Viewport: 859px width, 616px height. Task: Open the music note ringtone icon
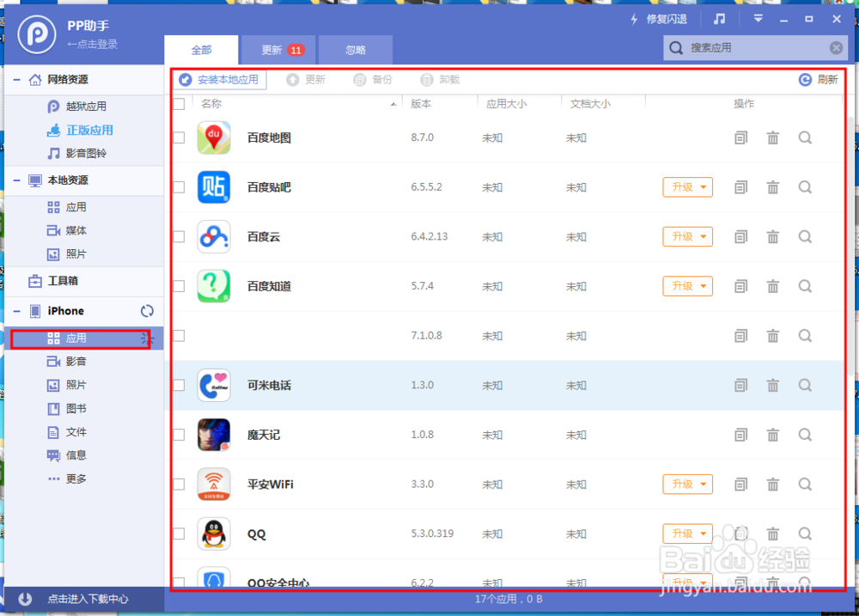[719, 19]
